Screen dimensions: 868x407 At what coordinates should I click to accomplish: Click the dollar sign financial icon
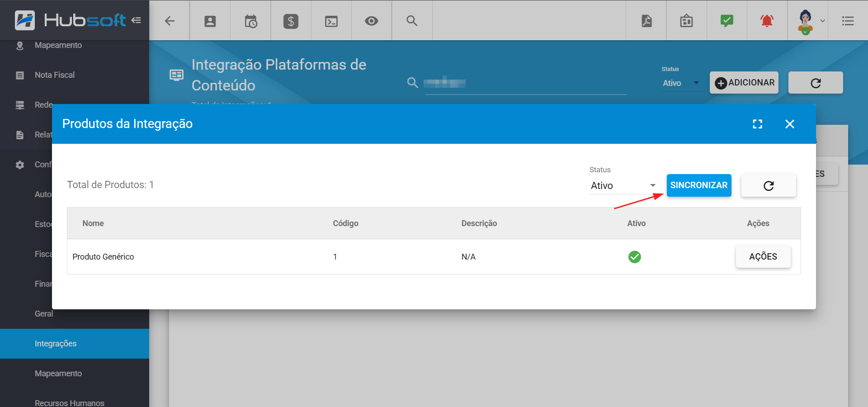291,21
